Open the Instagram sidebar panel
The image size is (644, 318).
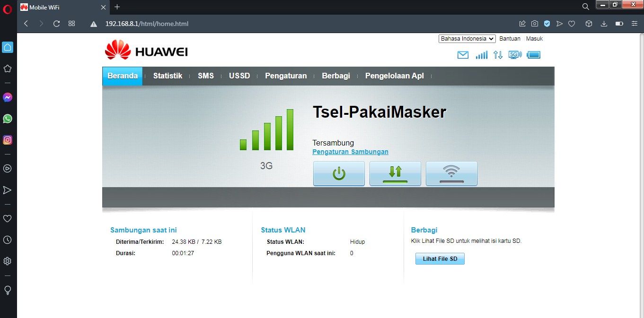pos(8,140)
